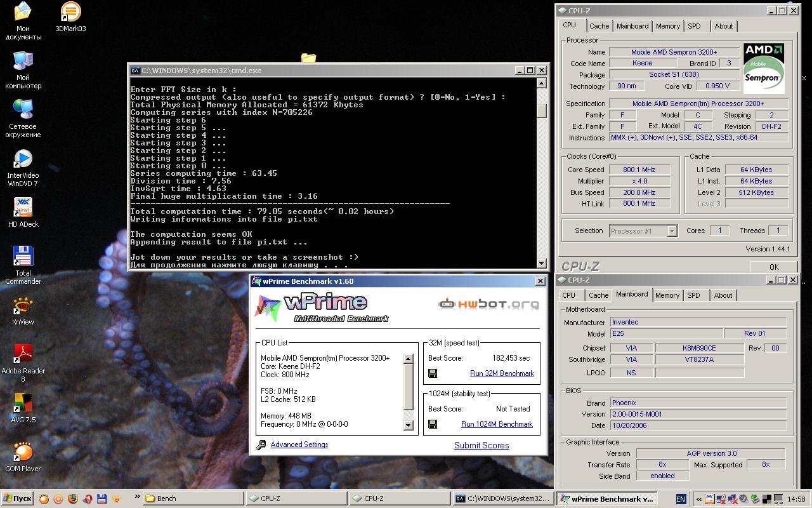Click the tray clock showing 14:58

[796, 500]
